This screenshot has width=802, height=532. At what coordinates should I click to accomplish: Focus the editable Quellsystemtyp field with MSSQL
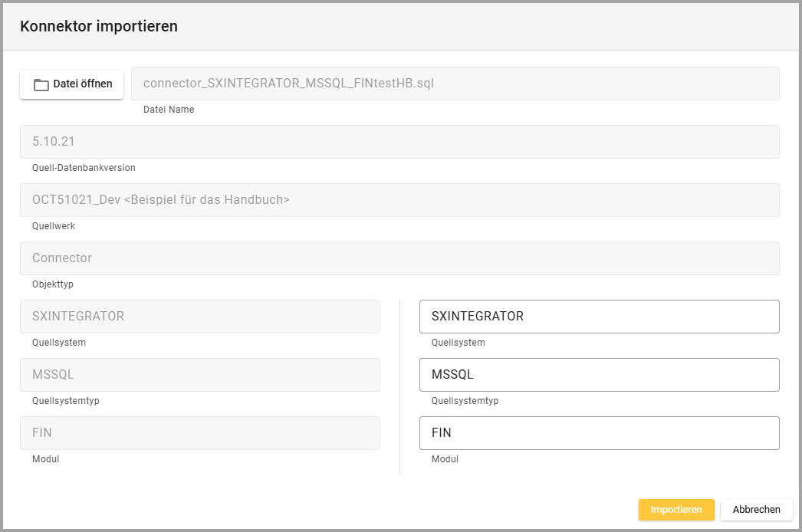[x=599, y=375]
